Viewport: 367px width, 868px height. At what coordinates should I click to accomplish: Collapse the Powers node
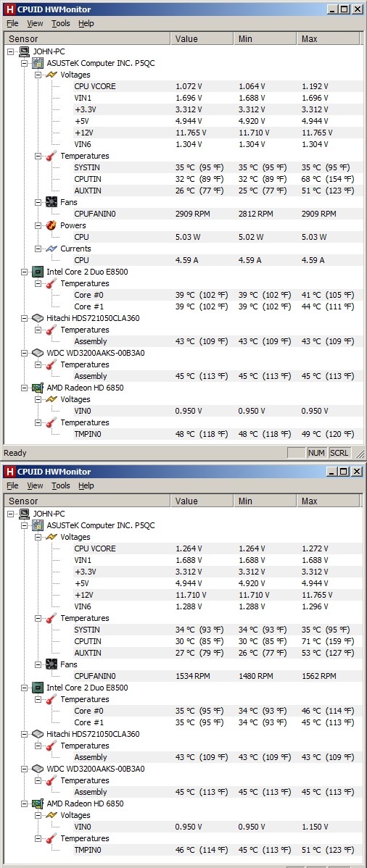tap(38, 225)
